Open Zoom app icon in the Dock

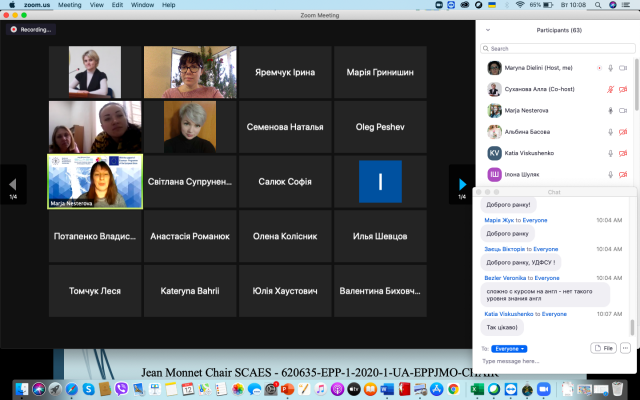click(x=543, y=389)
